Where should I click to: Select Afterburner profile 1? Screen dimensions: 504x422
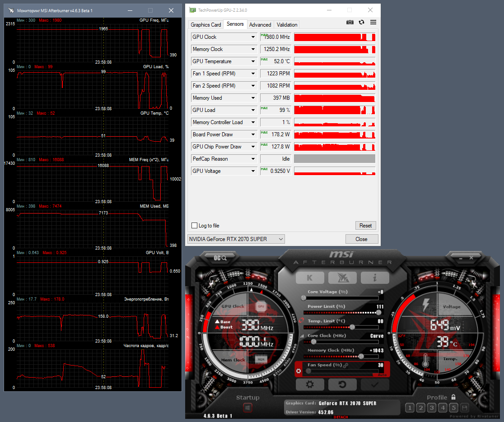point(410,408)
